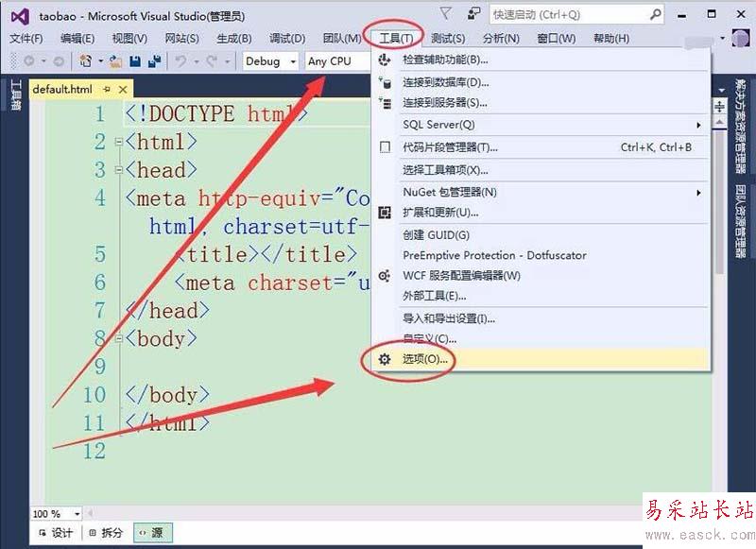The width and height of the screenshot is (756, 549).
Task: Click the redo arrow icon
Action: [211, 61]
